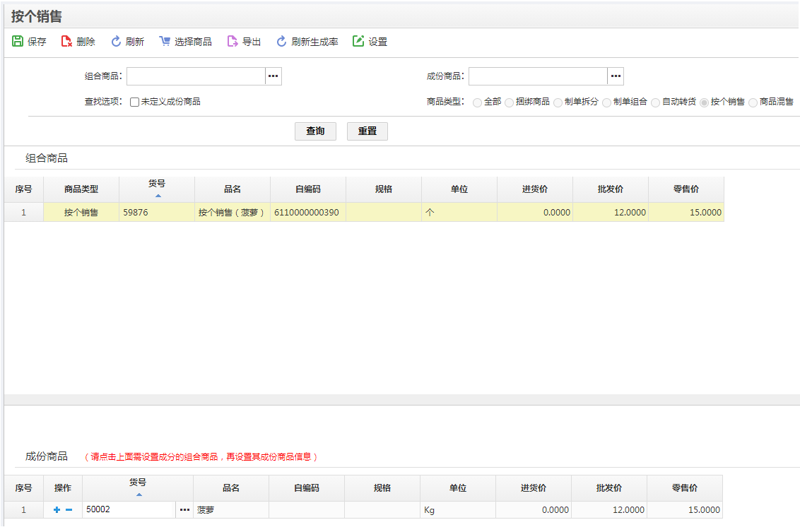Select 自动转货 radio option
800x532 pixels.
click(656, 102)
